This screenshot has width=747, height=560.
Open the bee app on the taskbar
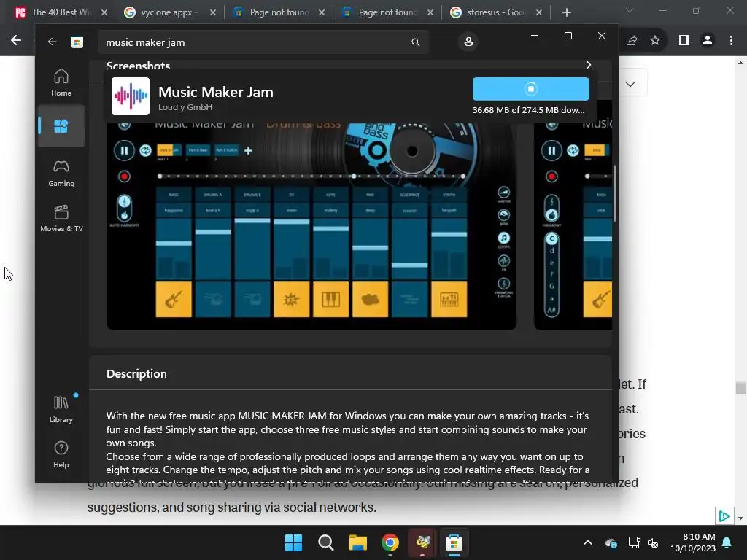(x=422, y=542)
